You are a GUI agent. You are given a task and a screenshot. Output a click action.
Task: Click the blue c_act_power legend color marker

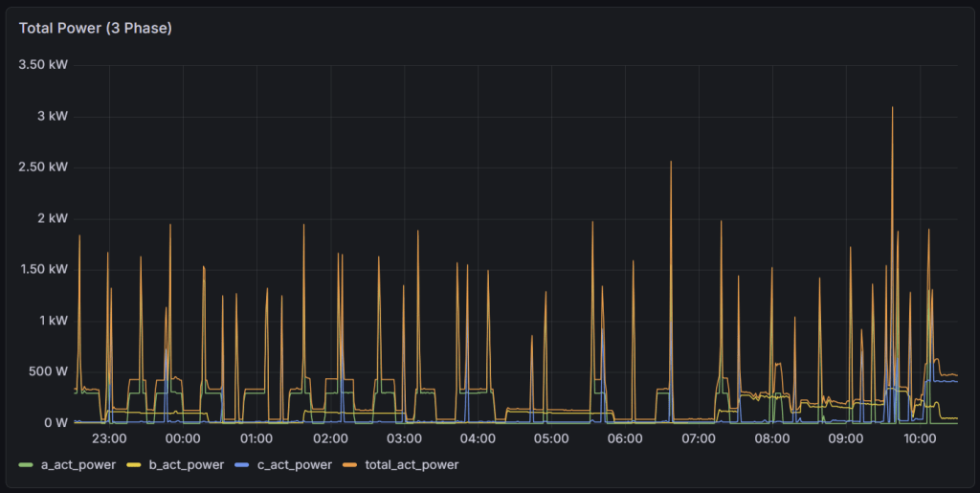pos(243,465)
